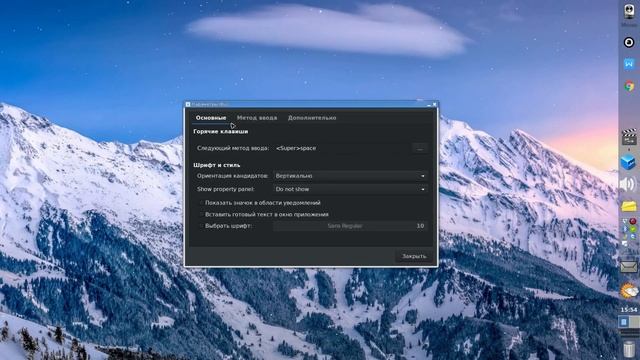Open the mail envelope dock icon

pos(629,267)
